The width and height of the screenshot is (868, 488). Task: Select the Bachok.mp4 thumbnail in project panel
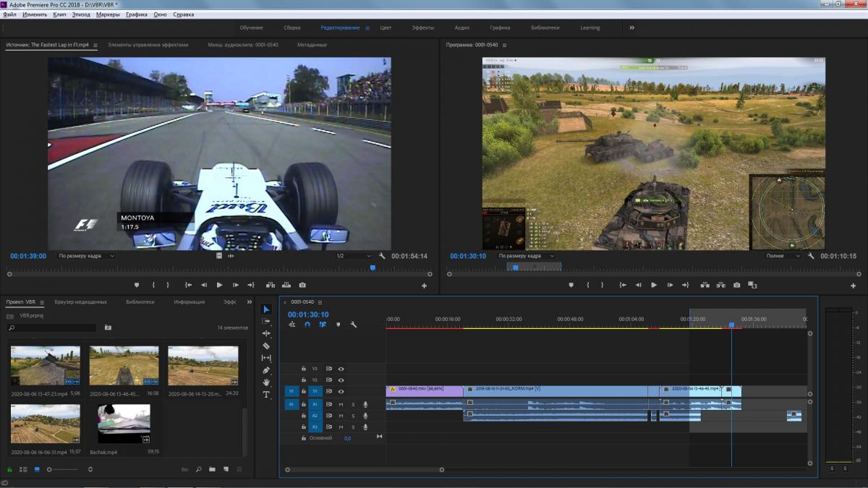pos(124,424)
